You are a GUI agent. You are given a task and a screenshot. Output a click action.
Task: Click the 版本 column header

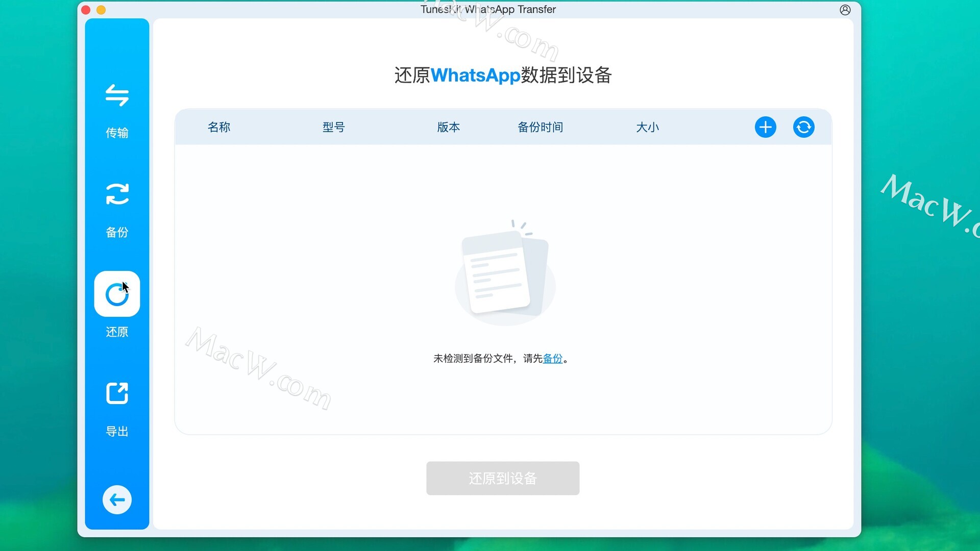point(449,127)
